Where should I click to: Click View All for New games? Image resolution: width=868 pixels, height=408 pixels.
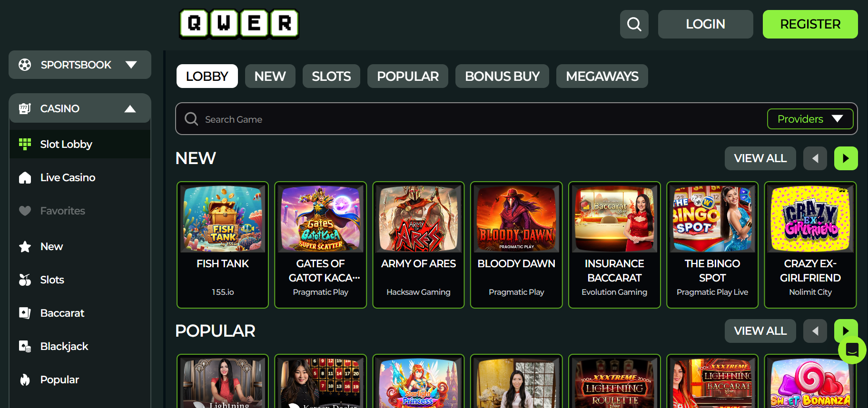point(760,158)
